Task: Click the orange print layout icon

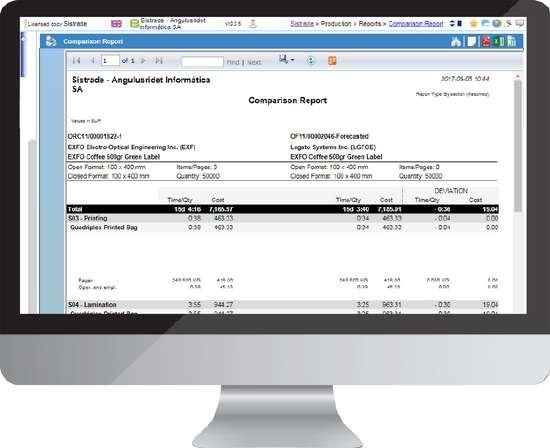Action: 332,61
